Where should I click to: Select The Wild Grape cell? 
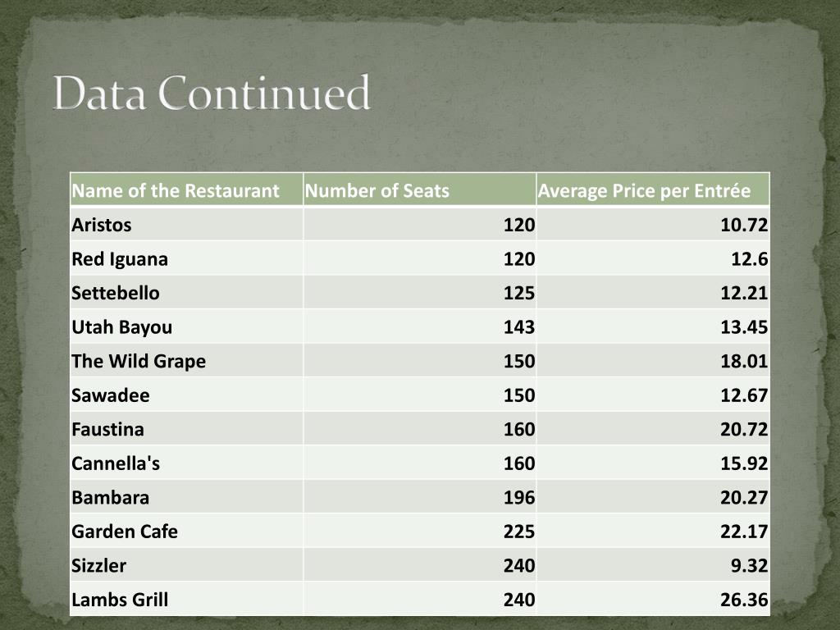click(x=186, y=361)
